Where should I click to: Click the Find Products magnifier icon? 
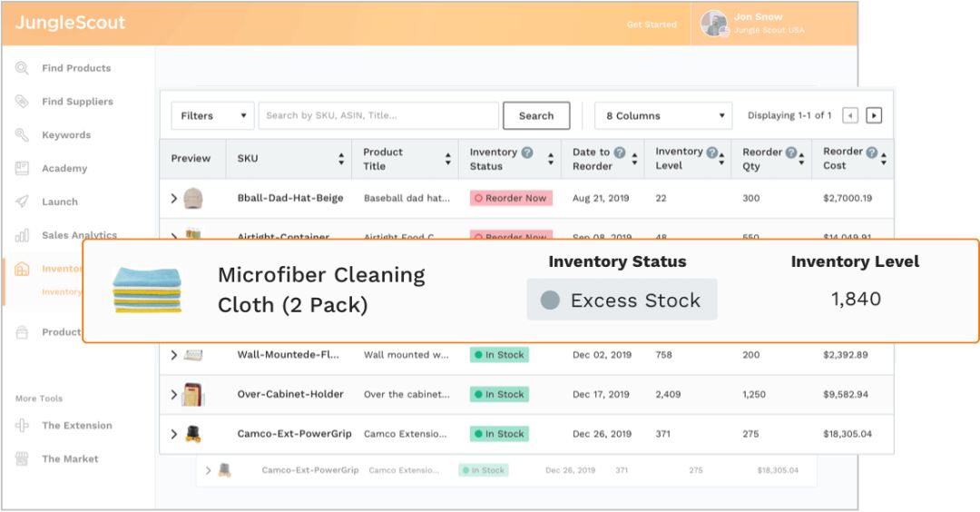(22, 68)
